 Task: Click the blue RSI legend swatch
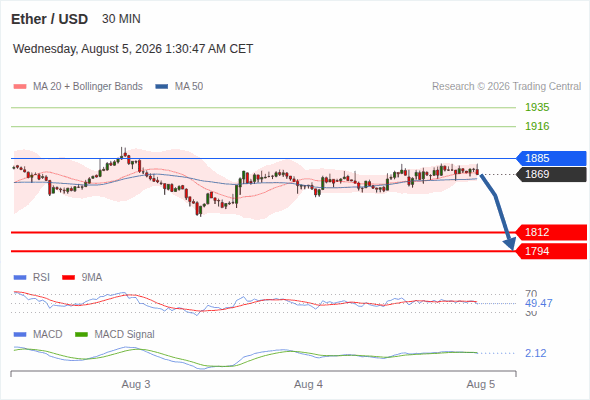coord(20,278)
